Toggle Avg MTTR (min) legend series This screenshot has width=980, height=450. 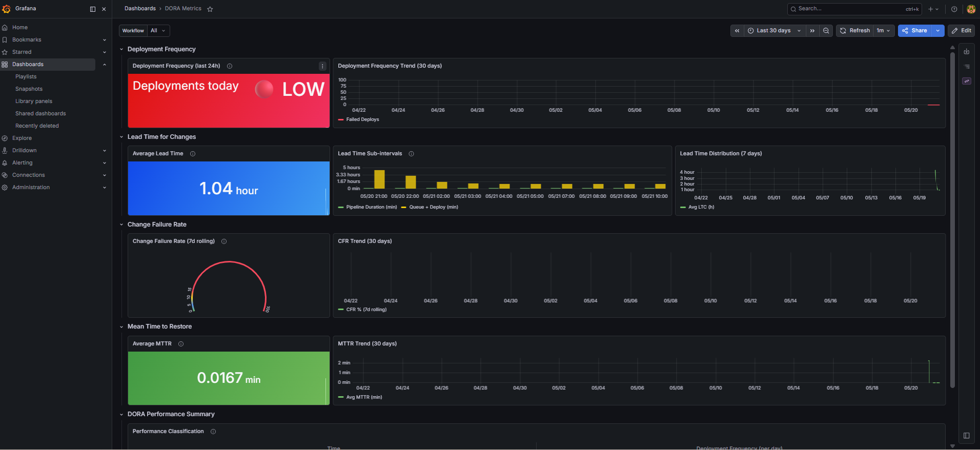pyautogui.click(x=360, y=397)
